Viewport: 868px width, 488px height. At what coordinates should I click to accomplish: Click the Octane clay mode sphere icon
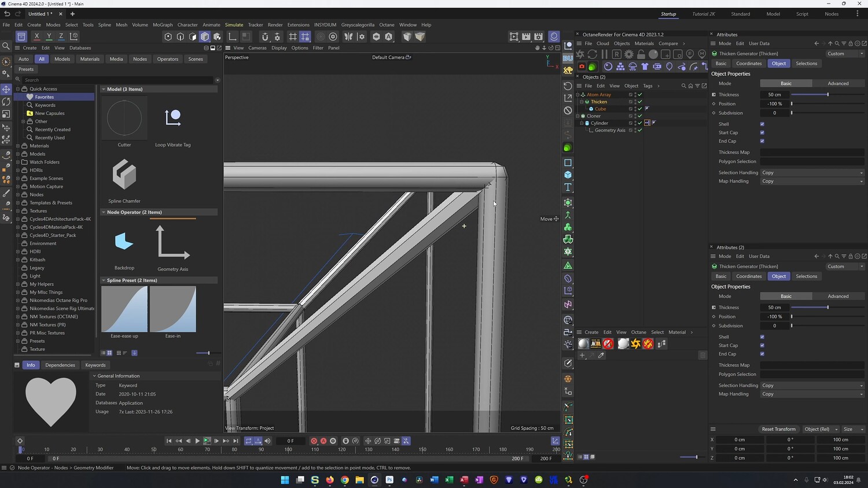coord(653,54)
